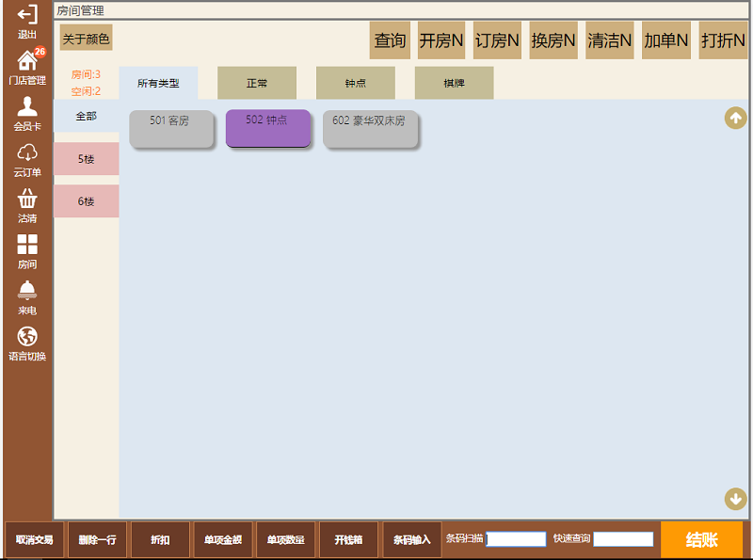Select the purple room 502 钟点
Image resolution: width=753 pixels, height=560 pixels.
[x=268, y=128]
